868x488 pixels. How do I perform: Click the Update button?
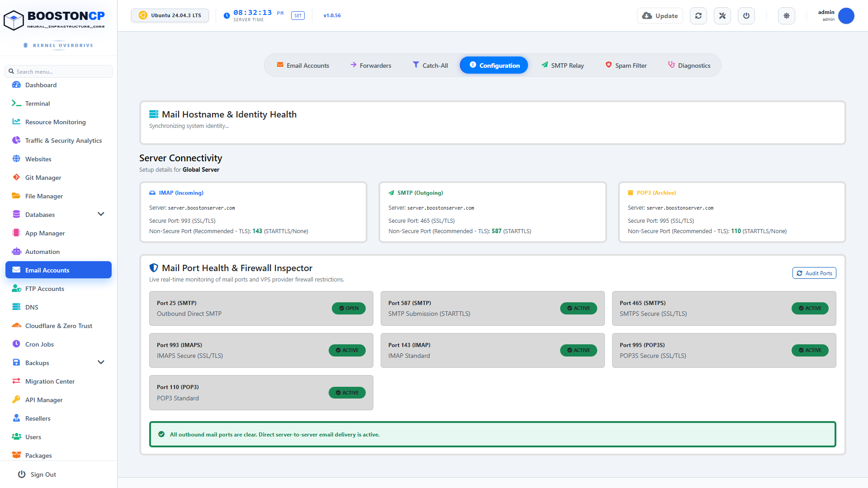[x=660, y=16]
